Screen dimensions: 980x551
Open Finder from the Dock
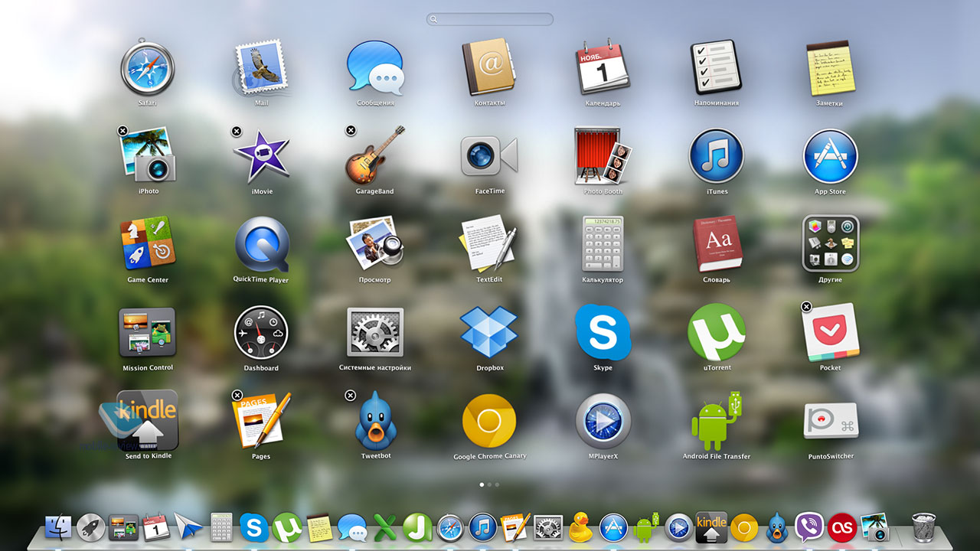click(58, 527)
